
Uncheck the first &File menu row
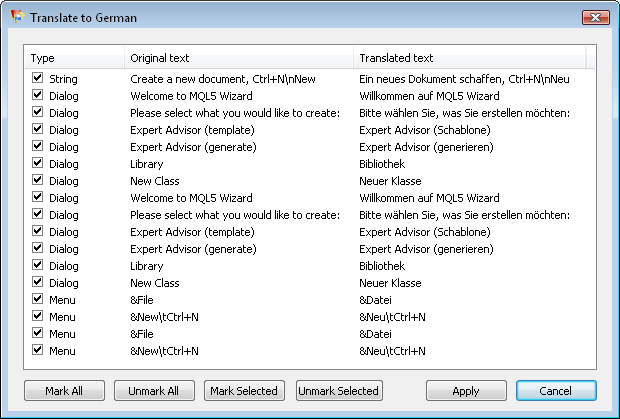click(38, 299)
